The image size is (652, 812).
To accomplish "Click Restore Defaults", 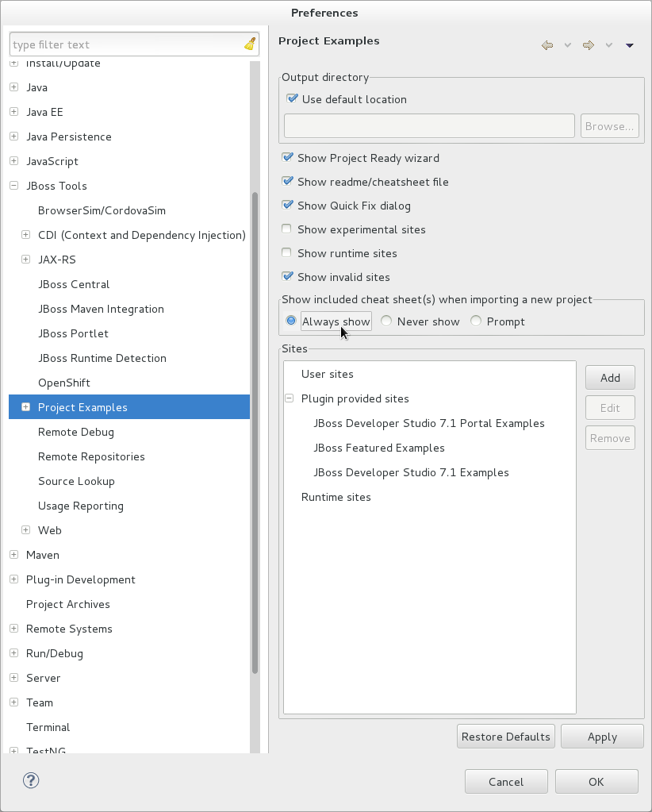I will click(505, 736).
